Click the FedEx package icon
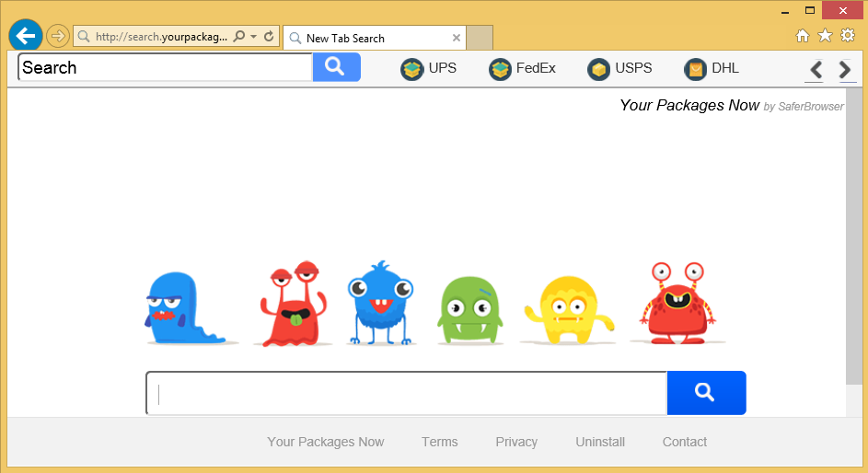This screenshot has width=868, height=473. [x=500, y=69]
